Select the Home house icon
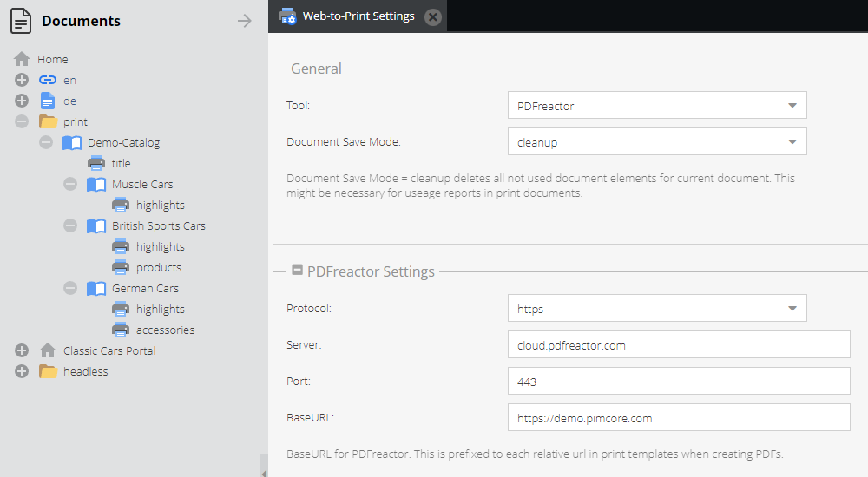868x477 pixels. click(x=22, y=59)
